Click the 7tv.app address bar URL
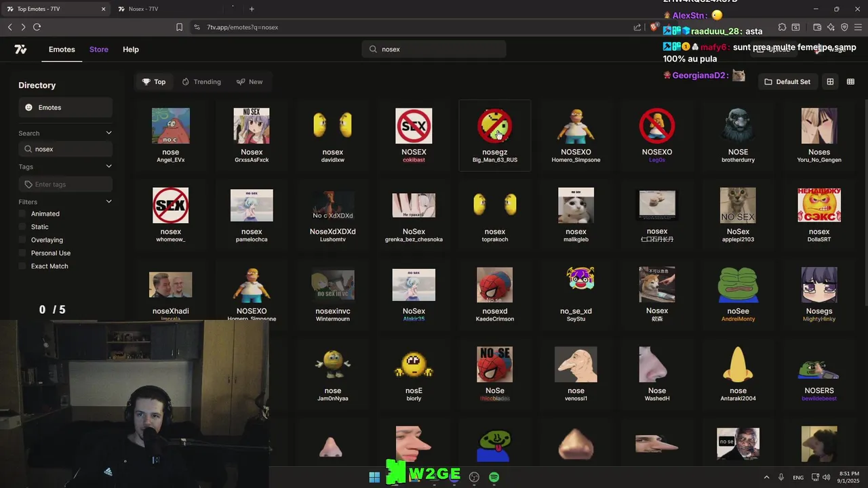Screen dimensions: 868x488 (x=243, y=27)
